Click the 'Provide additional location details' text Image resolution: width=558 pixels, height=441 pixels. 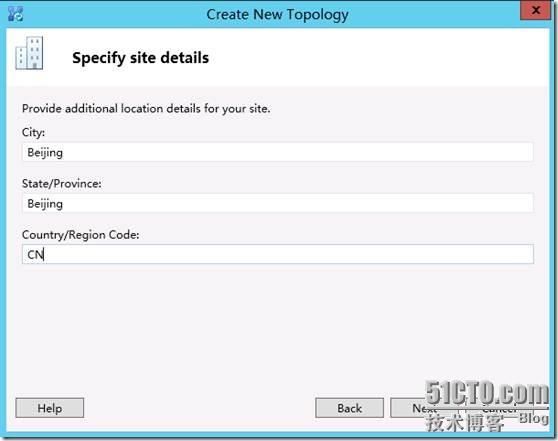click(146, 109)
